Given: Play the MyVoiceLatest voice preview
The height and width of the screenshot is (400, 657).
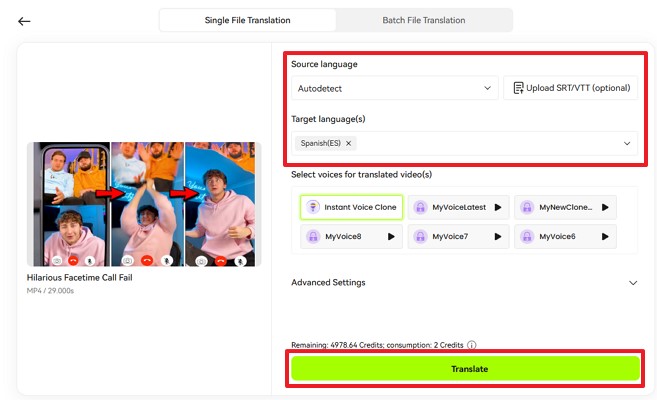Looking at the screenshot, I should click(x=498, y=207).
